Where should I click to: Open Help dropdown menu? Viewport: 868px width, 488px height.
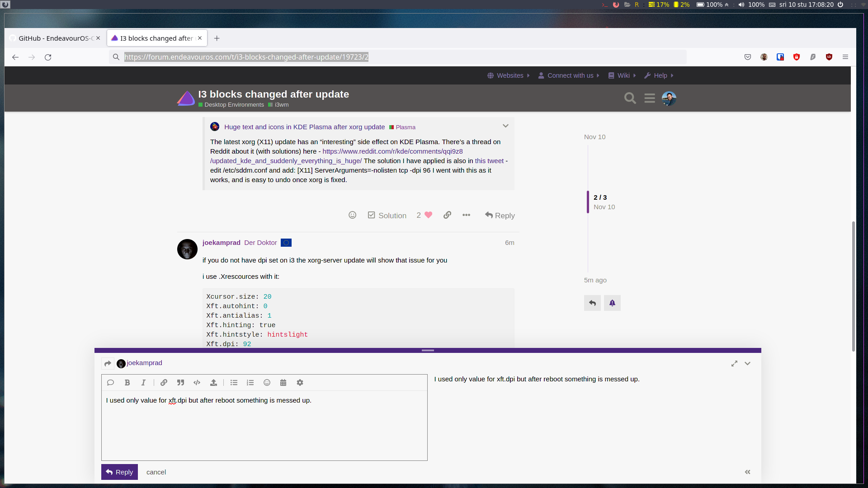click(659, 75)
